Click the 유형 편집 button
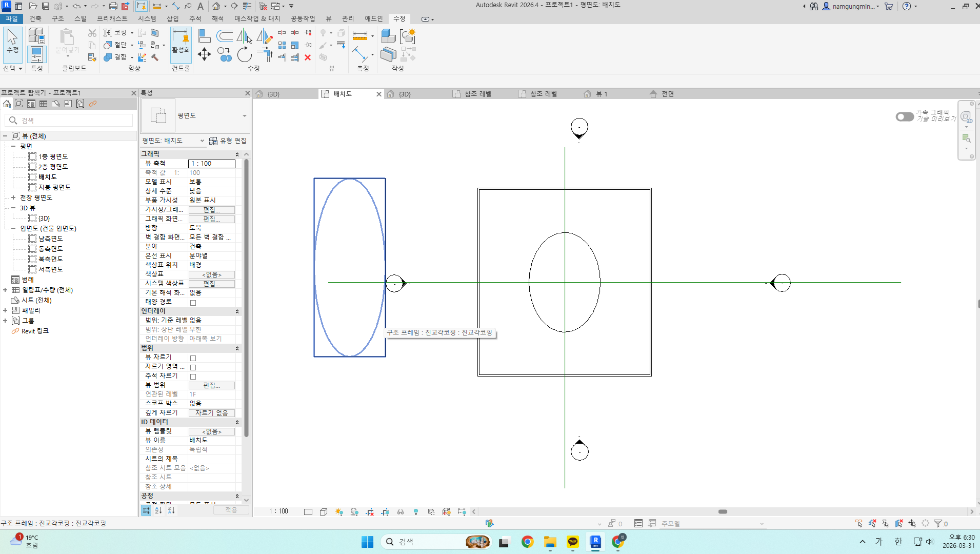Viewport: 980px width, 554px height. point(228,141)
